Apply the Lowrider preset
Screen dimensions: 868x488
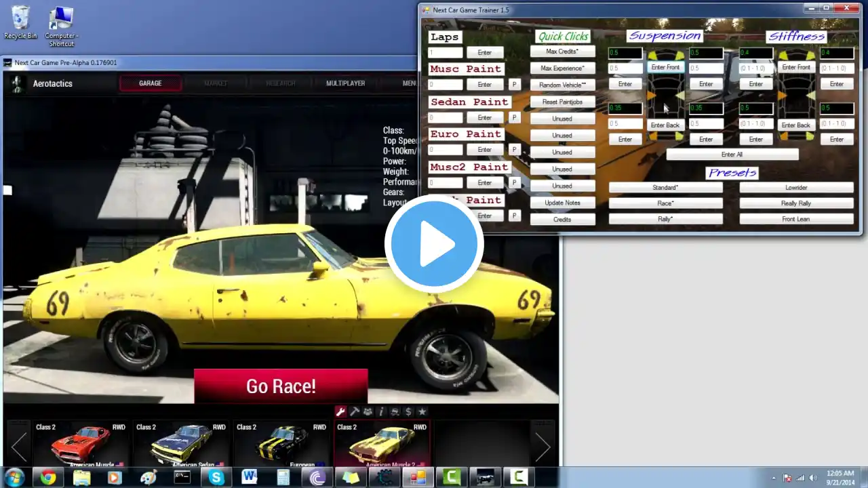point(796,188)
